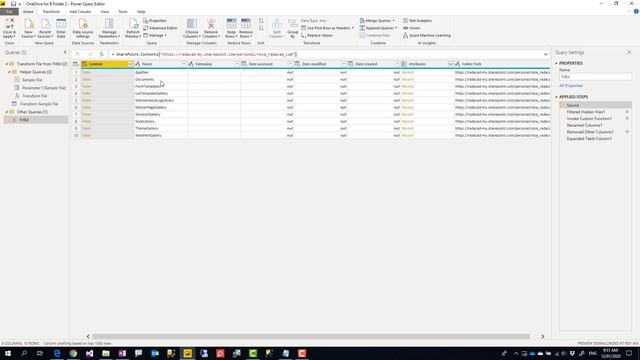Screen dimensions: 640x360
Task: Open Data source settings
Action: coord(83,28)
